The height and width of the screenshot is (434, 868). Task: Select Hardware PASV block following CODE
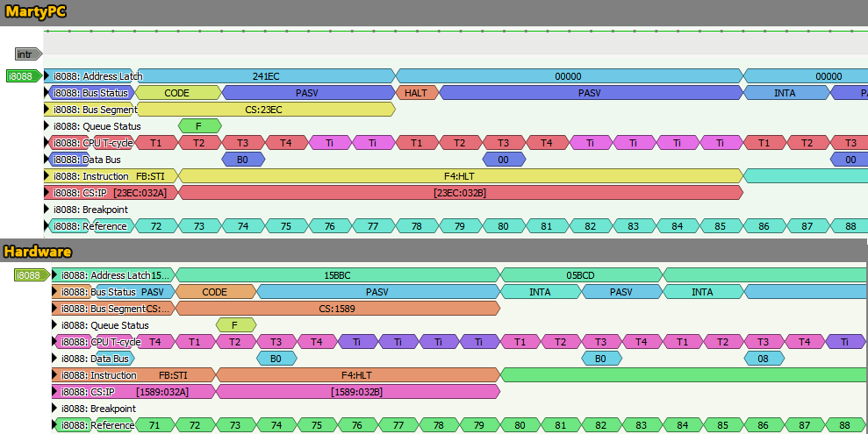(377, 292)
